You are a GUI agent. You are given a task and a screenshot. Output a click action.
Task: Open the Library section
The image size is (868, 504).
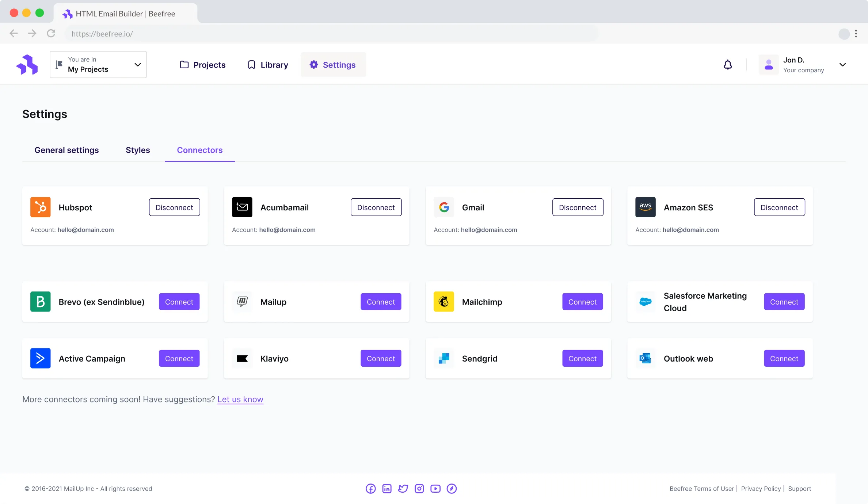[268, 64]
